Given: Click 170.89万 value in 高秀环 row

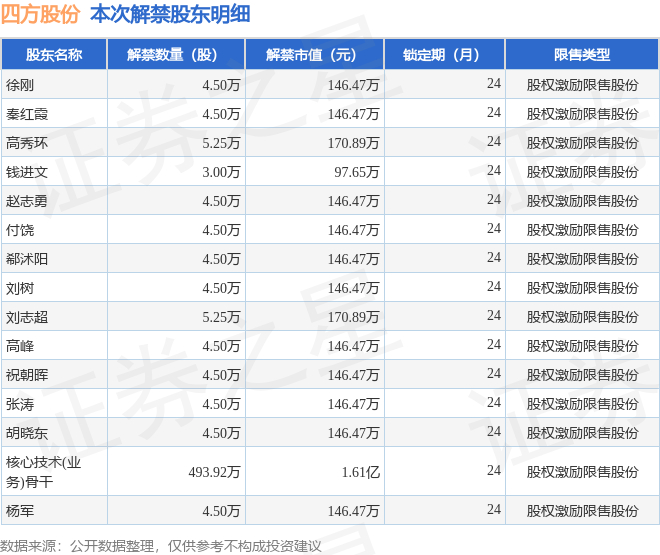Looking at the screenshot, I should (x=354, y=143).
